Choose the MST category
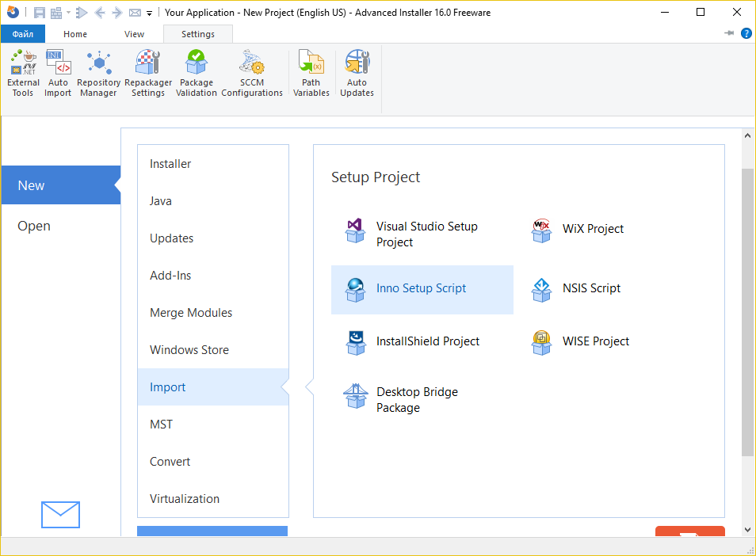This screenshot has height=556, width=756. [213, 425]
